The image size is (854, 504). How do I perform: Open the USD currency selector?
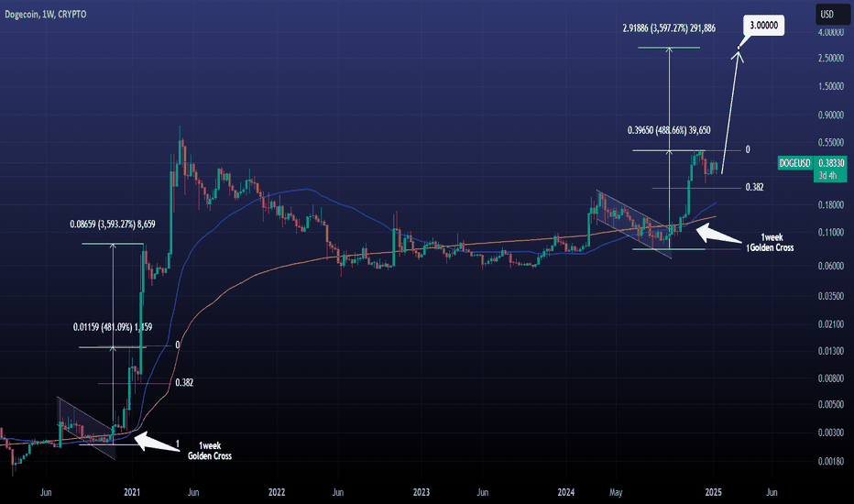832,14
